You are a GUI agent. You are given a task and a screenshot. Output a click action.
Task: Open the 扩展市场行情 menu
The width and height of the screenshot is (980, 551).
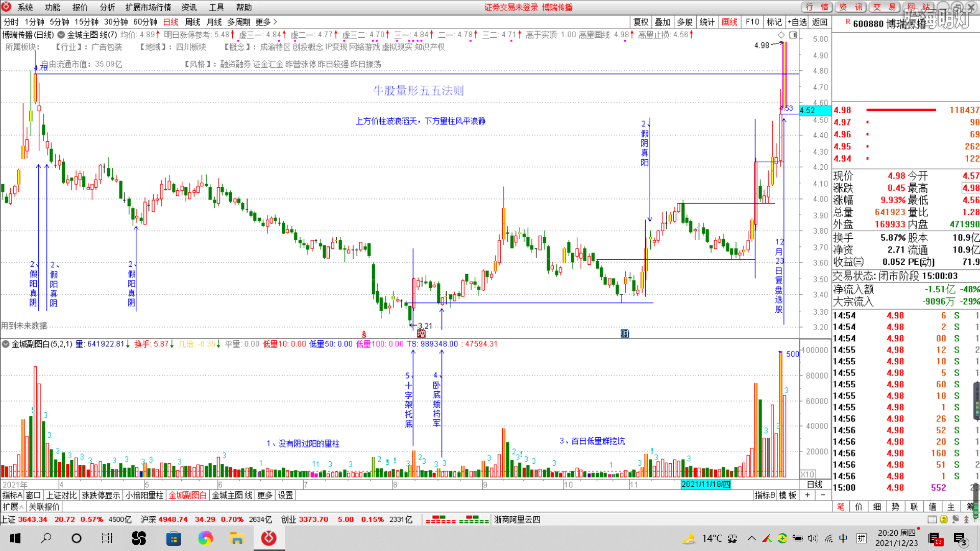point(148,7)
